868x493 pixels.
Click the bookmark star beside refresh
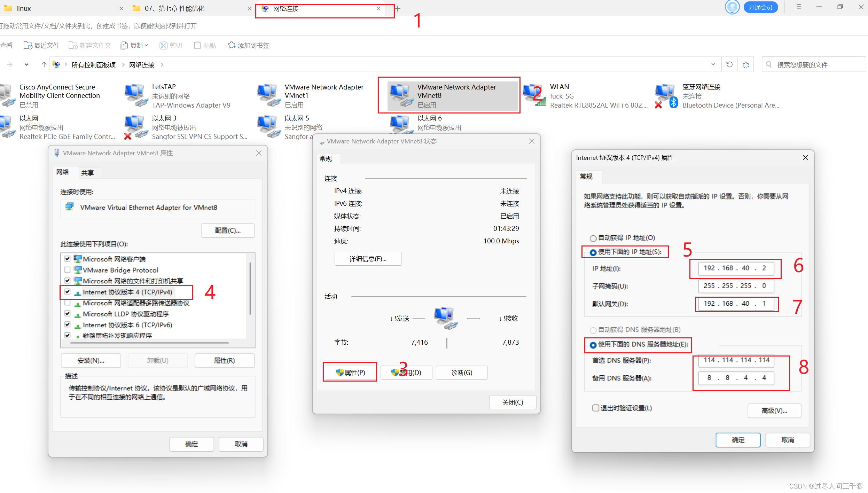[746, 64]
